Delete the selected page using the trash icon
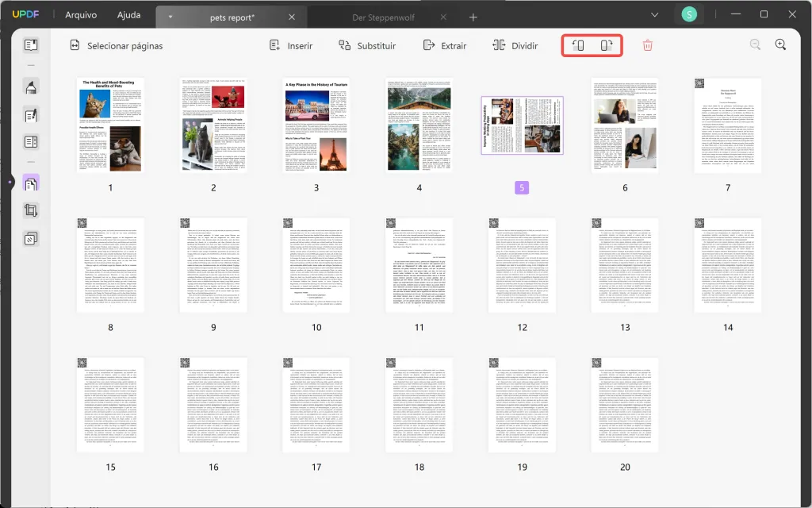This screenshot has height=508, width=812. coord(648,45)
